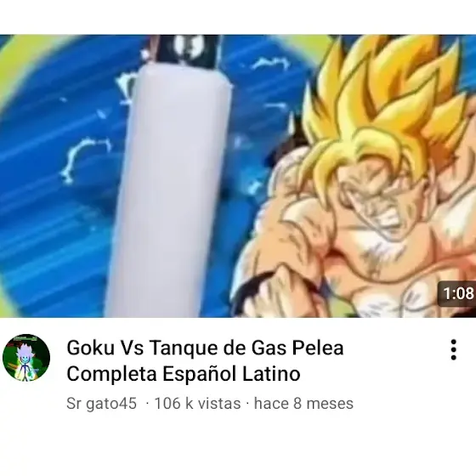Visit the Sr gato45 channel name
This screenshot has width=476, height=476.
click(101, 404)
